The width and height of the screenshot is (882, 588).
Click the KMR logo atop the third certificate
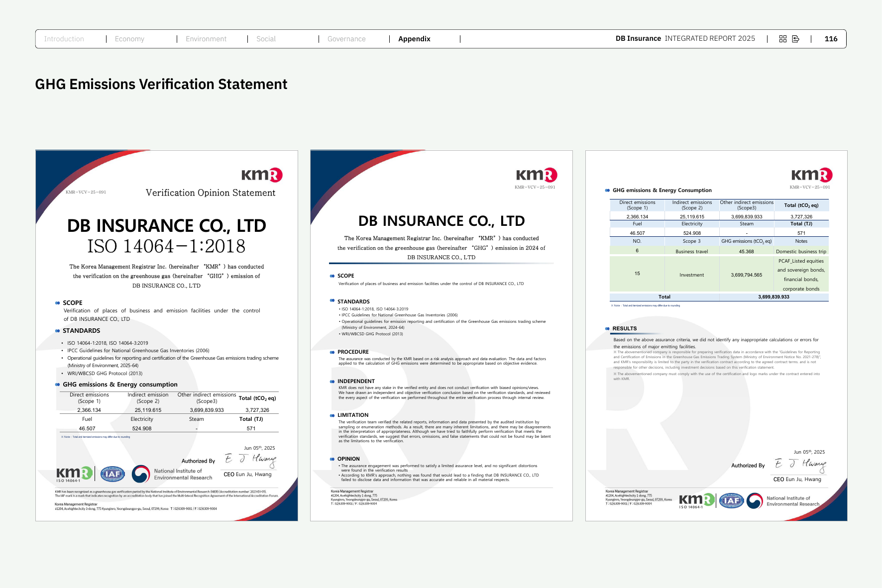pos(812,175)
